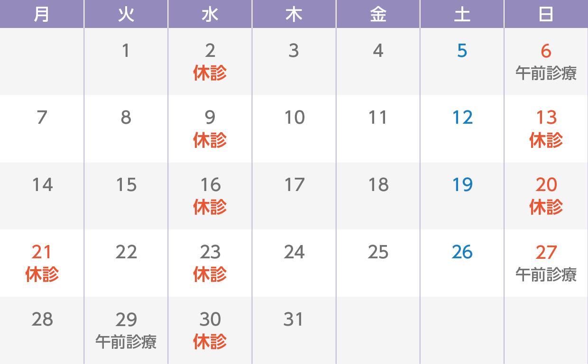This screenshot has height=364, width=588.
Task: Select the 水 Wednesday column header
Action: [210, 14]
